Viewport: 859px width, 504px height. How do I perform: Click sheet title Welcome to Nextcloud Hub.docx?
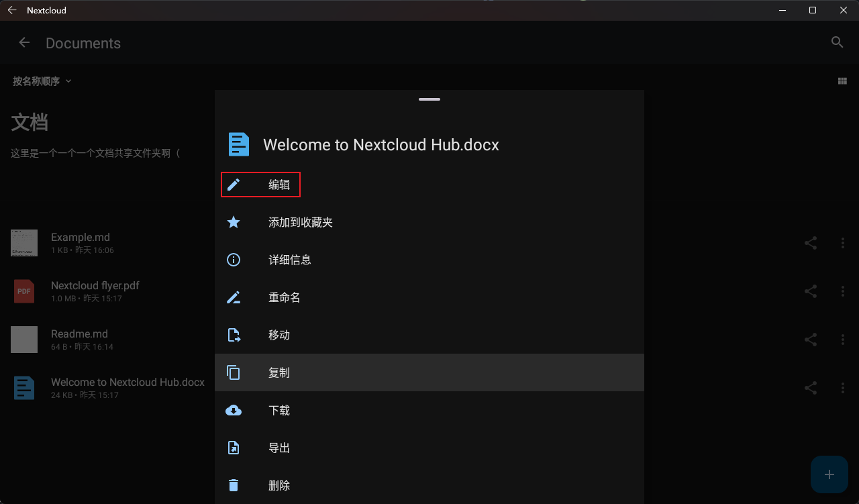[x=381, y=145]
